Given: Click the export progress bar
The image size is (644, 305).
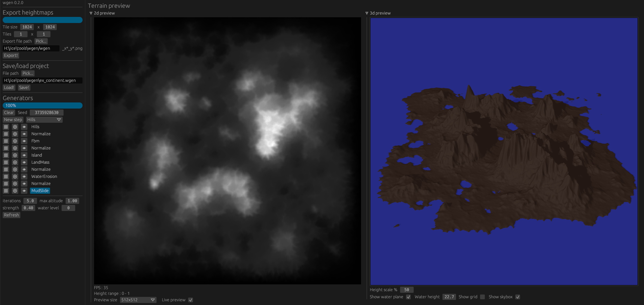Looking at the screenshot, I should click(x=43, y=20).
